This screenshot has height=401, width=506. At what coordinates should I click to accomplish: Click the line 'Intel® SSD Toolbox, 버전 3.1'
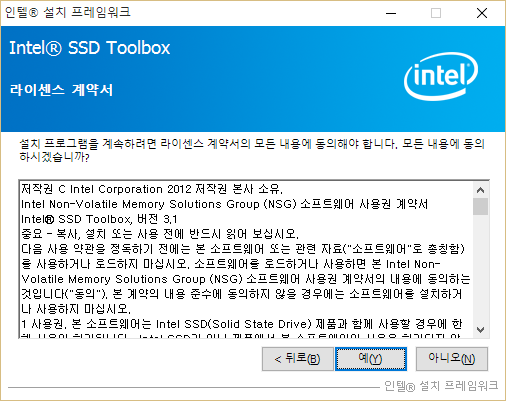tap(99, 219)
